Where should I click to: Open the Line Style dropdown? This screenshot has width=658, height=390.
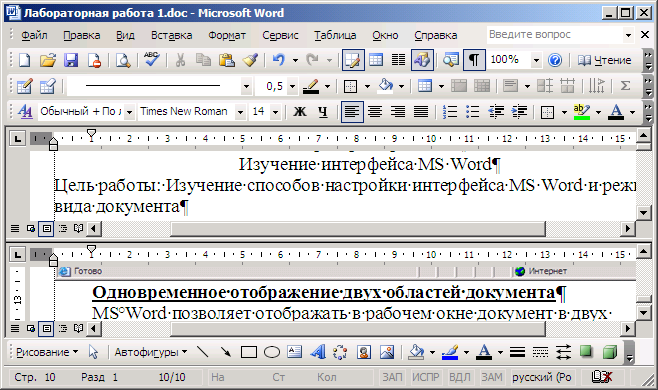(246, 86)
